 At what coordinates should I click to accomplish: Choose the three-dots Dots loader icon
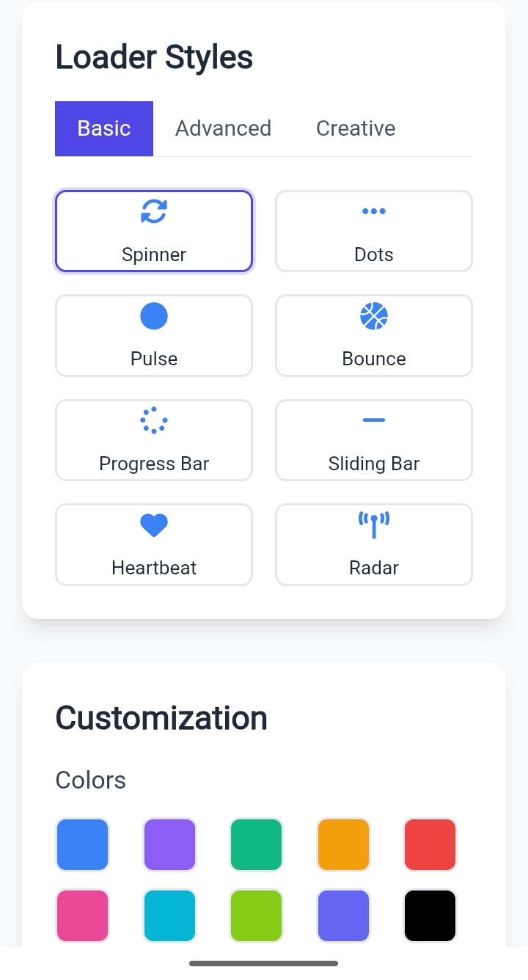(x=374, y=212)
